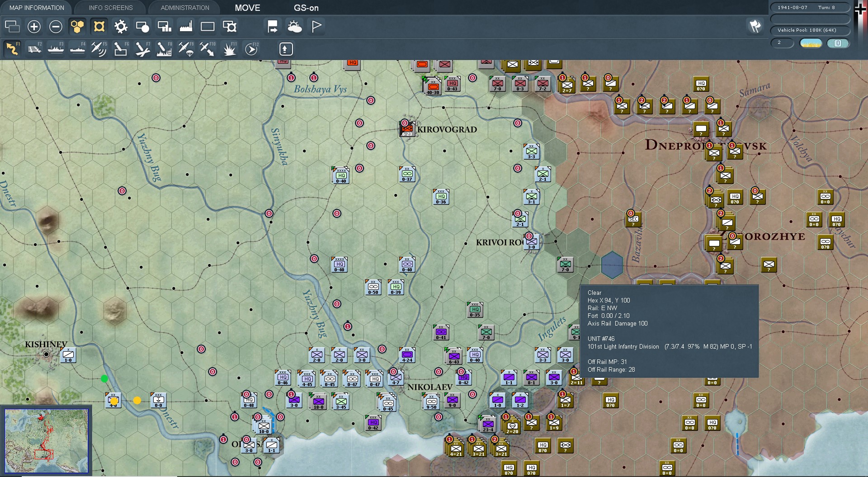
Task: Select F11 attack mode with explosion icon
Action: pyautogui.click(x=229, y=49)
